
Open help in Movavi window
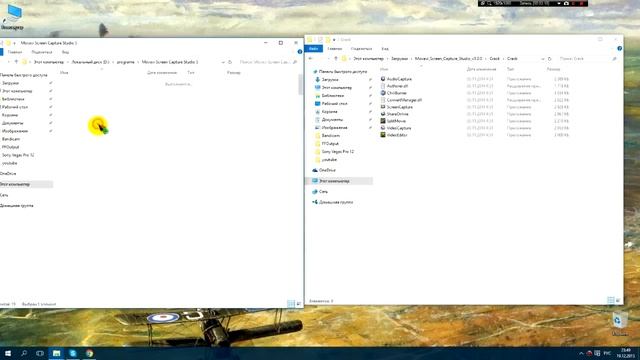[x=300, y=52]
